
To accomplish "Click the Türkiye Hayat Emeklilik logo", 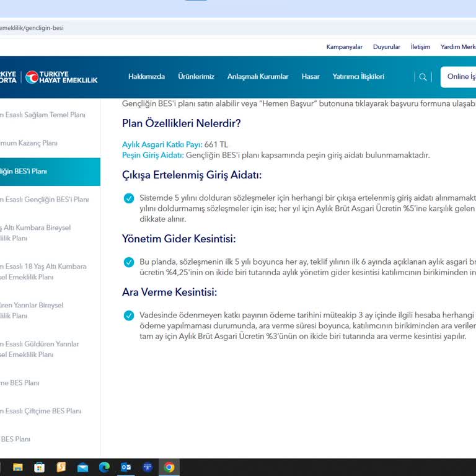I will tap(61, 77).
